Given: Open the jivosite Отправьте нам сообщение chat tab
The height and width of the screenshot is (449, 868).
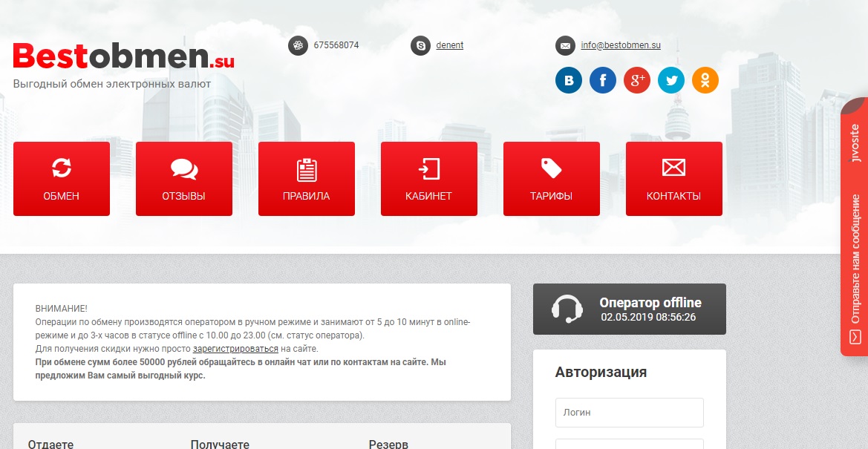Looking at the screenshot, I should [854, 227].
